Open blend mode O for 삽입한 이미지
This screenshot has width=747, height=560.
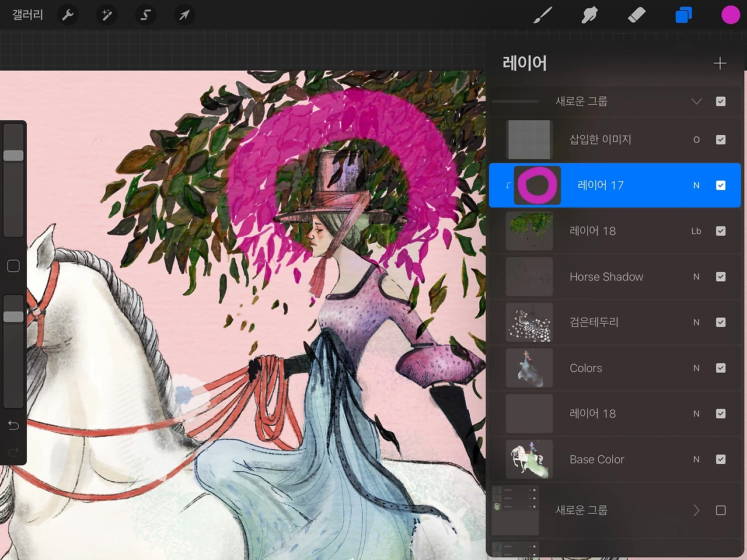[x=696, y=140]
